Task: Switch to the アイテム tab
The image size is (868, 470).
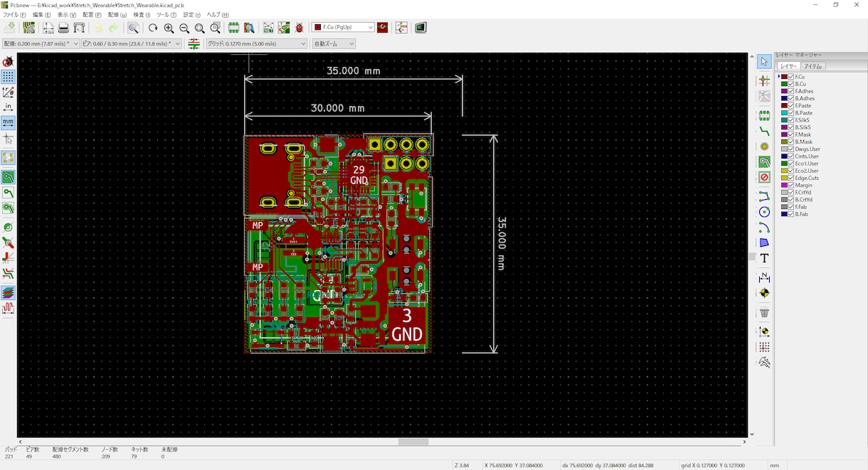Action: point(813,66)
